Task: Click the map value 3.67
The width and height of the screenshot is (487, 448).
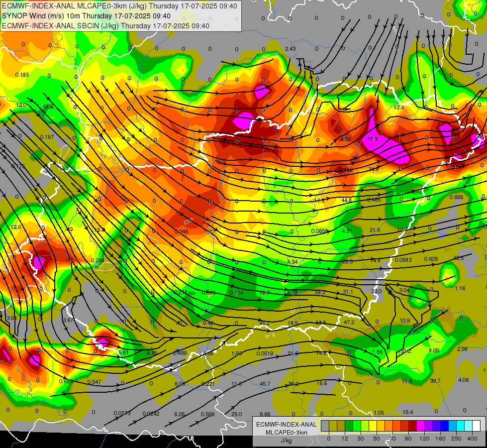Action: point(68,320)
